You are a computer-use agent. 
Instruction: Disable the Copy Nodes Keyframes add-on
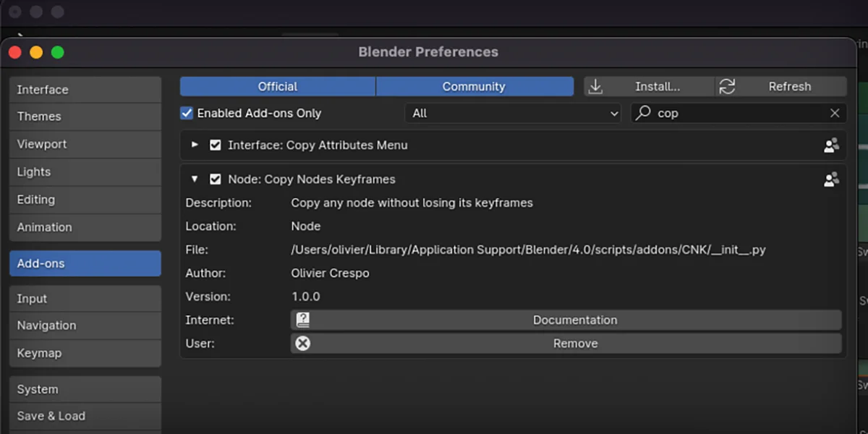[x=216, y=179]
